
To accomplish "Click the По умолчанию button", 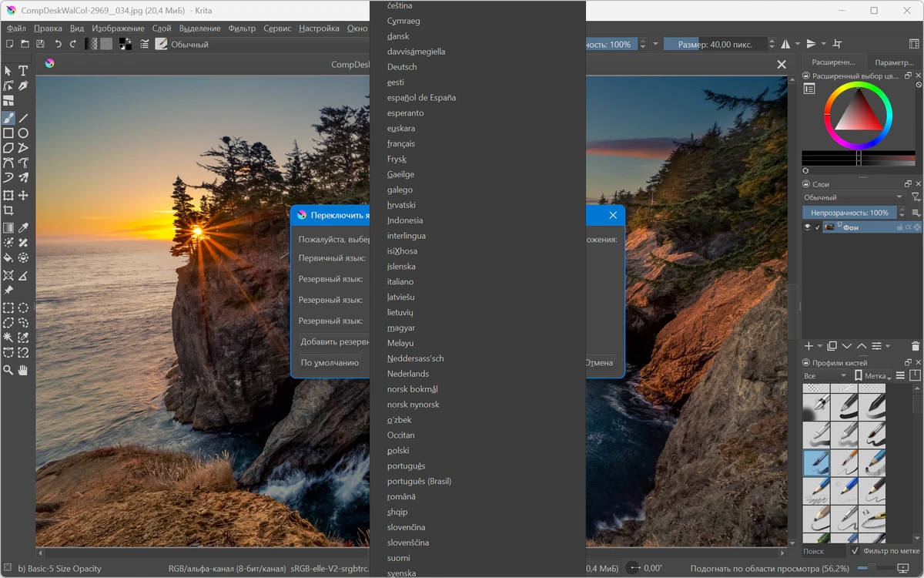I will coord(330,363).
